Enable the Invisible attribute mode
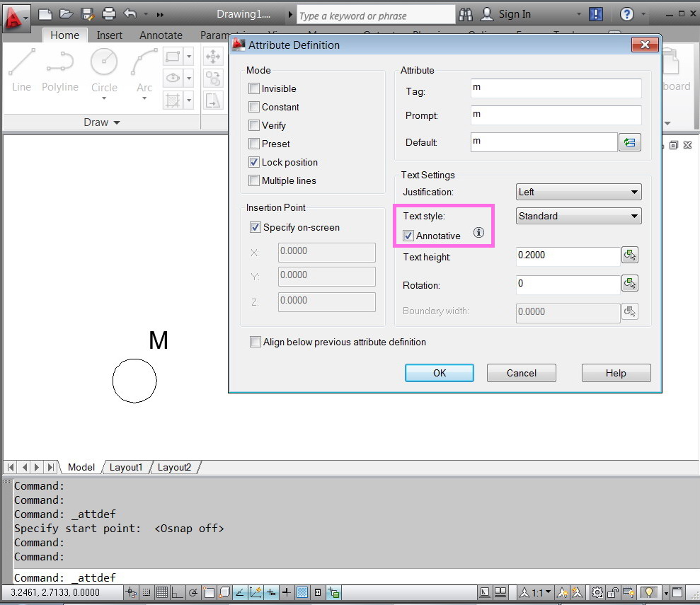The image size is (700, 605). [253, 88]
